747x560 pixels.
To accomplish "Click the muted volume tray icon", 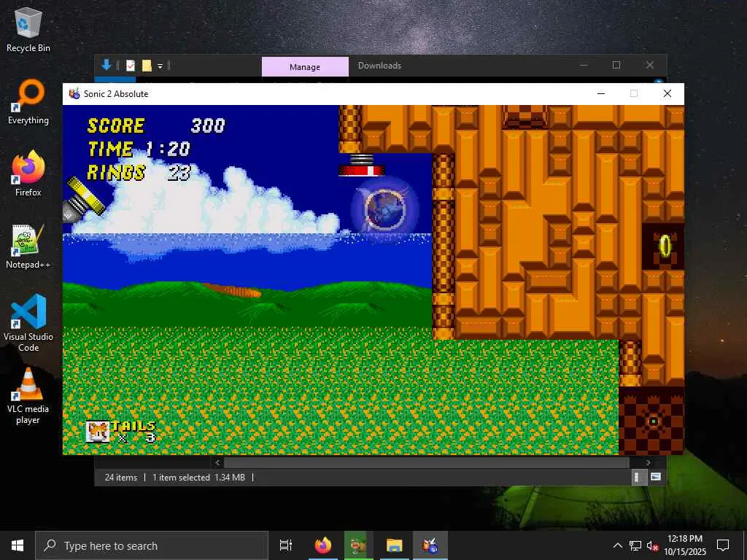I will click(652, 545).
